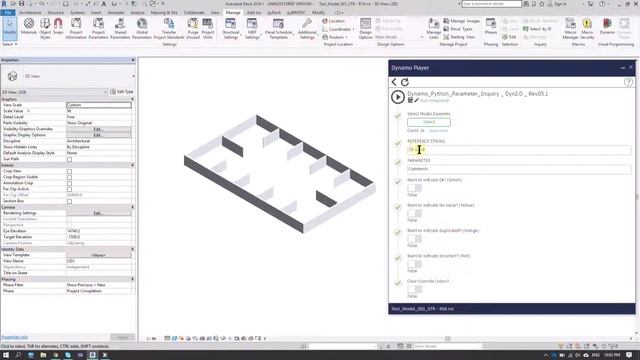640x360 pixels.
Task: Open Macro Security settings
Action: 587,28
